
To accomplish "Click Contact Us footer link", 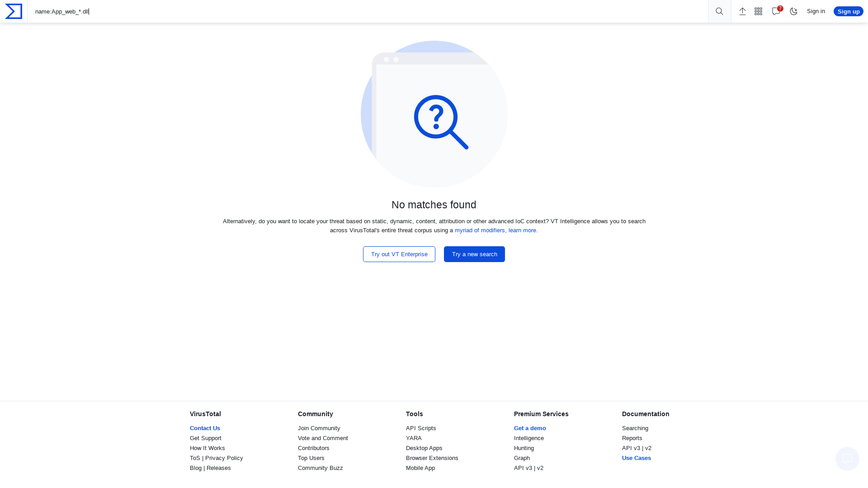I will (205, 428).
